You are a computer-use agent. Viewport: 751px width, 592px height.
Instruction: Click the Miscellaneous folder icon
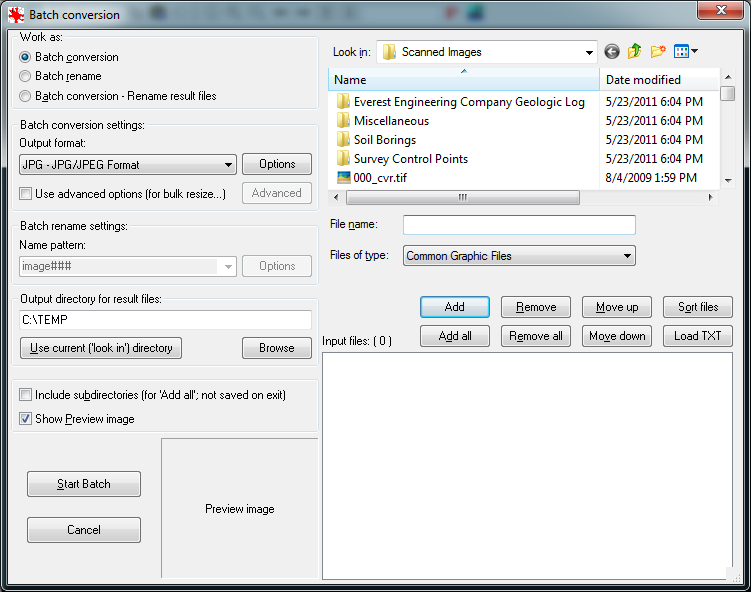[343, 121]
